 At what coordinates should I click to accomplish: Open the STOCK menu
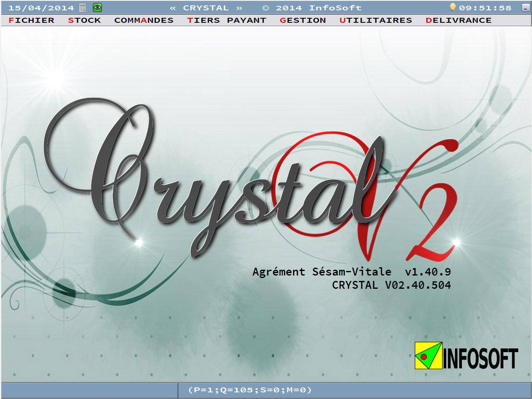(x=85, y=20)
